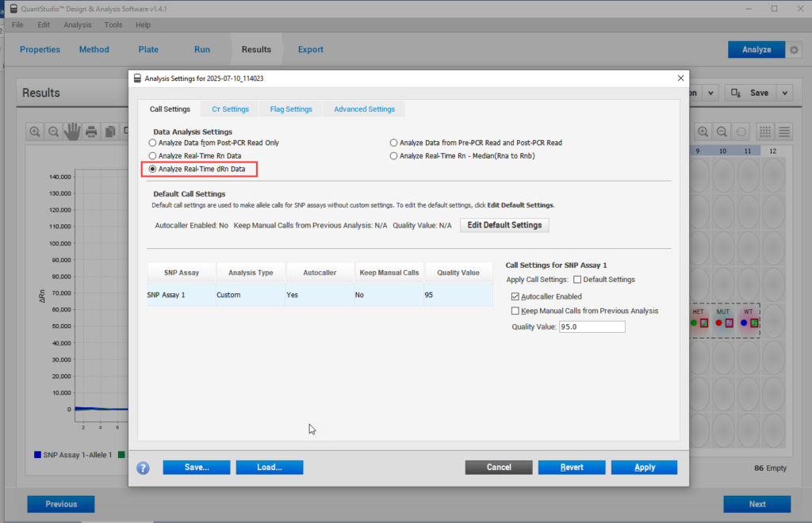Click the plate grid view icon

[765, 132]
